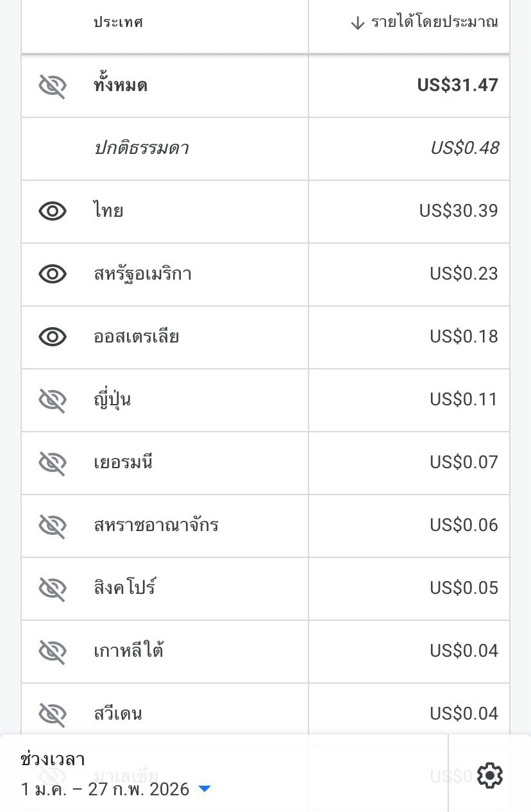Hide ไทย row with eye icon
531x812 pixels.
point(53,211)
